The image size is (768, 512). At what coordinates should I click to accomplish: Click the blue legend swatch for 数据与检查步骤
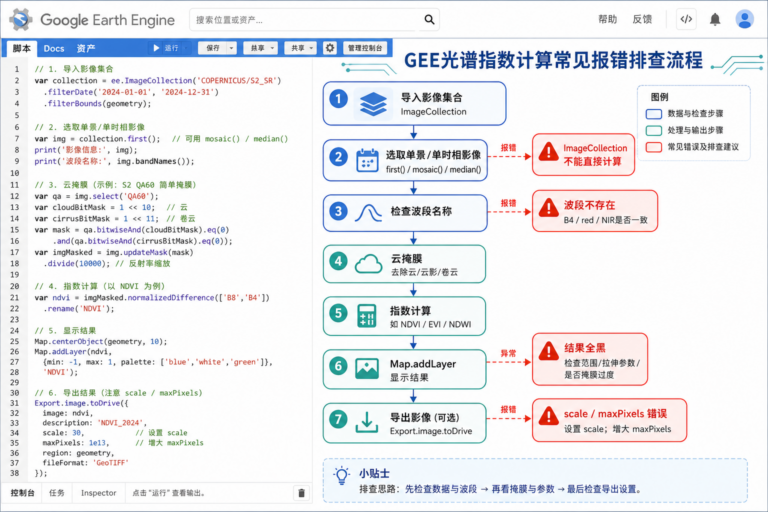[653, 114]
